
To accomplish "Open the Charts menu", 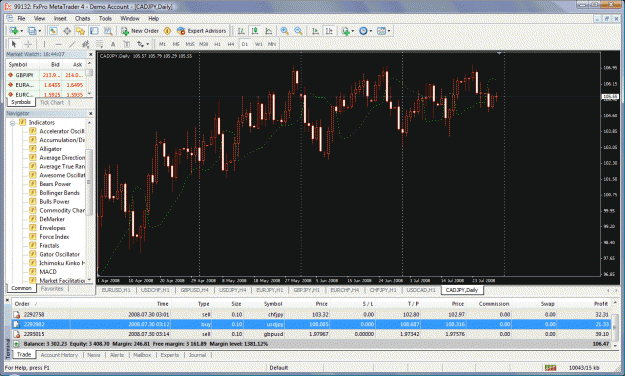I will pyautogui.click(x=83, y=18).
